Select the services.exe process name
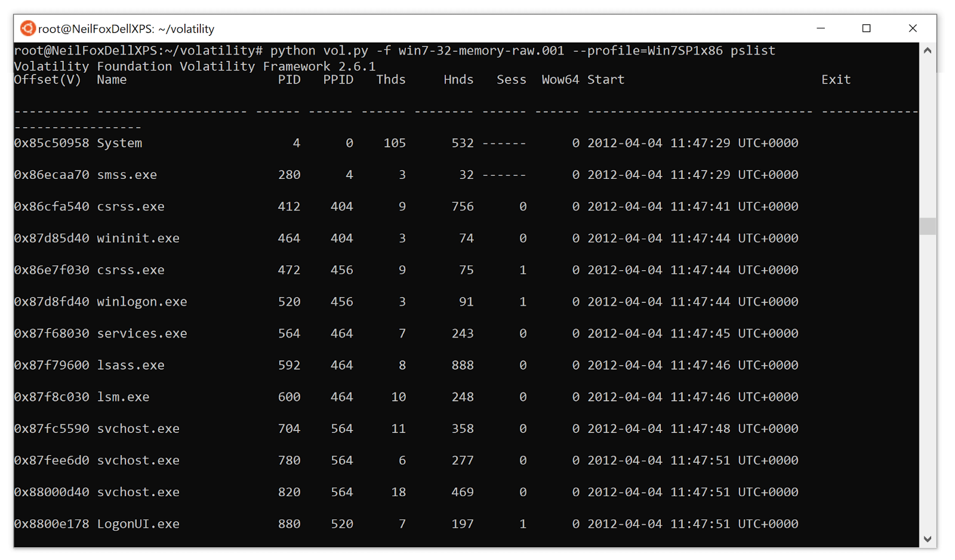955x560 pixels. pyautogui.click(x=141, y=333)
